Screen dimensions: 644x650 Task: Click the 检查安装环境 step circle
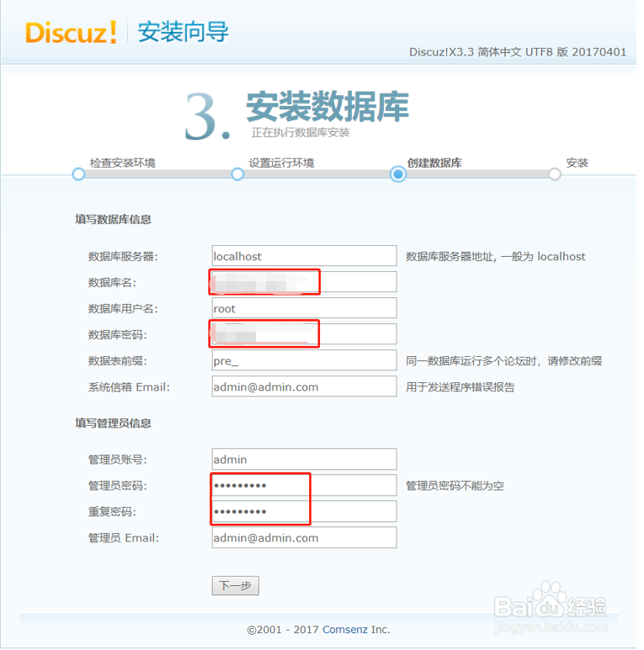coord(78,174)
